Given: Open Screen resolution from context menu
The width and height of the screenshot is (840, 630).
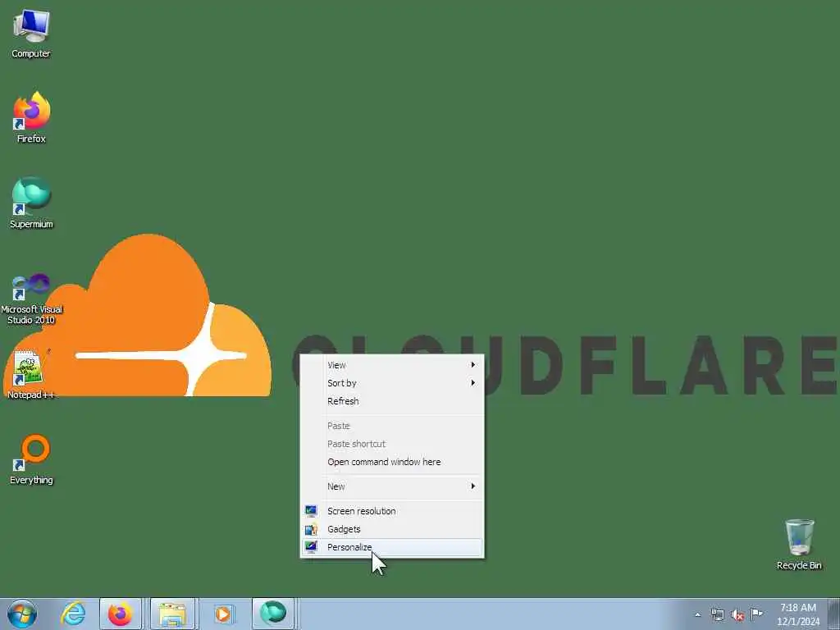Looking at the screenshot, I should tap(391, 511).
